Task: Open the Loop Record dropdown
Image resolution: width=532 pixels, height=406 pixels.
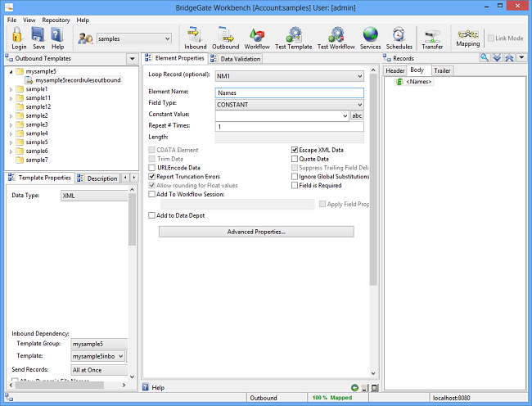Action: click(359, 76)
